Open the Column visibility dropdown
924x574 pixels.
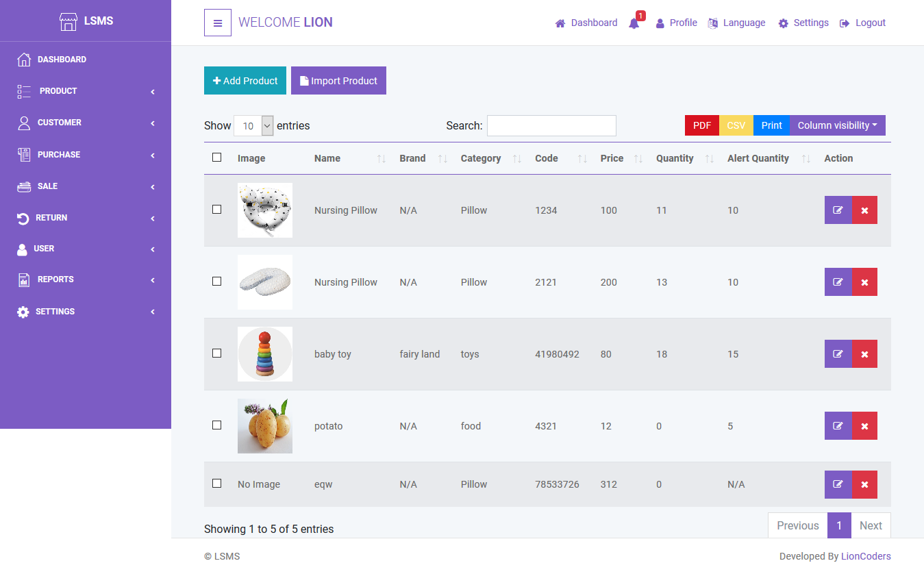click(837, 125)
